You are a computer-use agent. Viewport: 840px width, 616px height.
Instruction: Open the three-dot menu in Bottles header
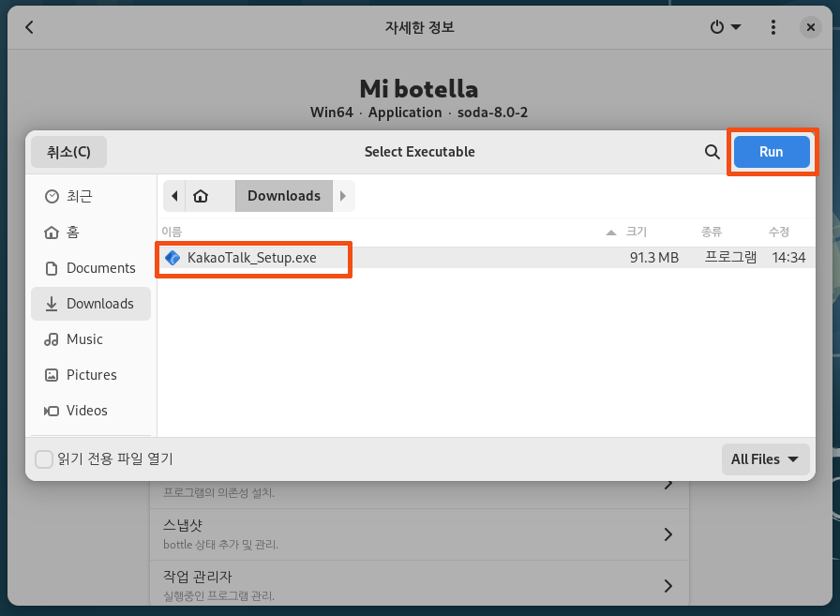pyautogui.click(x=773, y=27)
